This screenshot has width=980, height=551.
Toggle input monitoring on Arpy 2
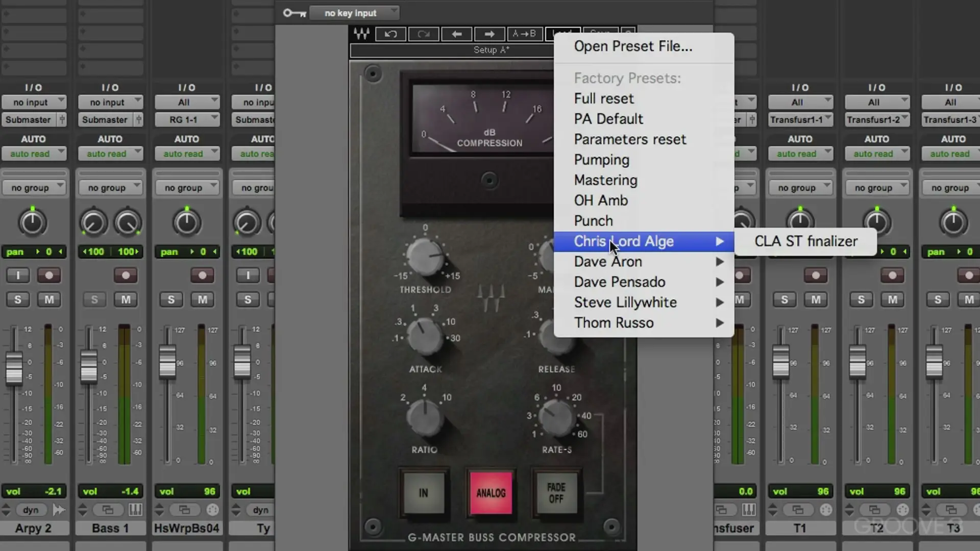(x=18, y=275)
